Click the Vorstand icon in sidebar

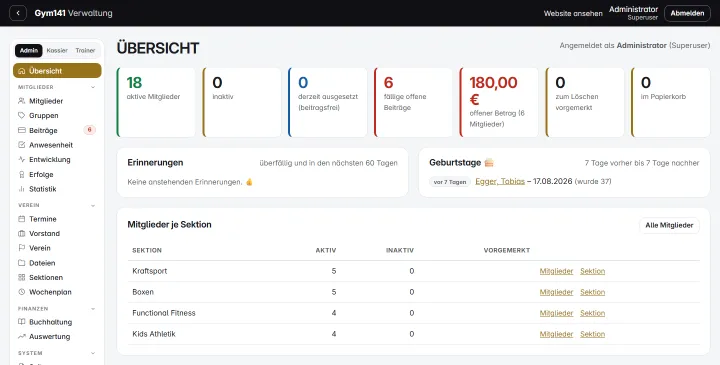tap(22, 234)
